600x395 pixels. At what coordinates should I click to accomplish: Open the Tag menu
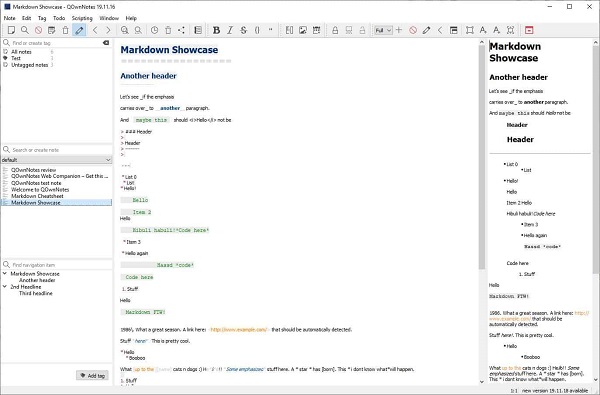[x=42, y=18]
